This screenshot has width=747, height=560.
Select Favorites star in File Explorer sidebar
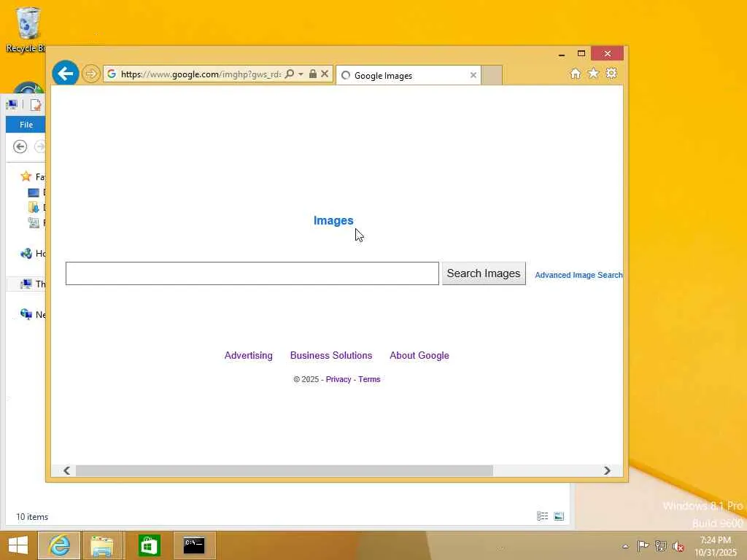pyautogui.click(x=26, y=176)
